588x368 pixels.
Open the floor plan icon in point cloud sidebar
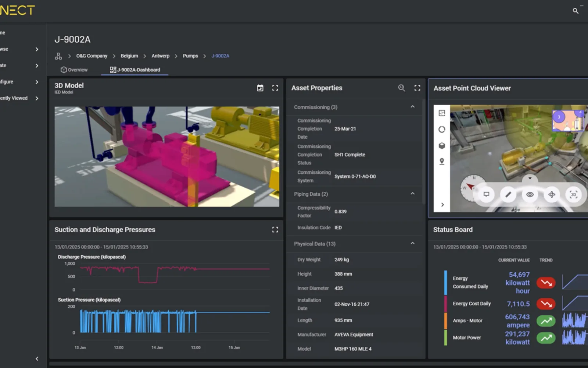point(442,113)
